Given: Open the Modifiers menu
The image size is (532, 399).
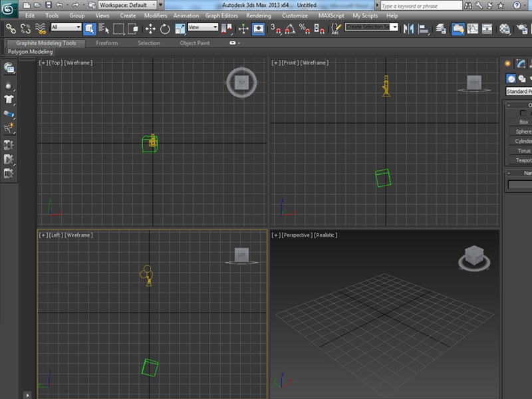Looking at the screenshot, I should tap(156, 15).
